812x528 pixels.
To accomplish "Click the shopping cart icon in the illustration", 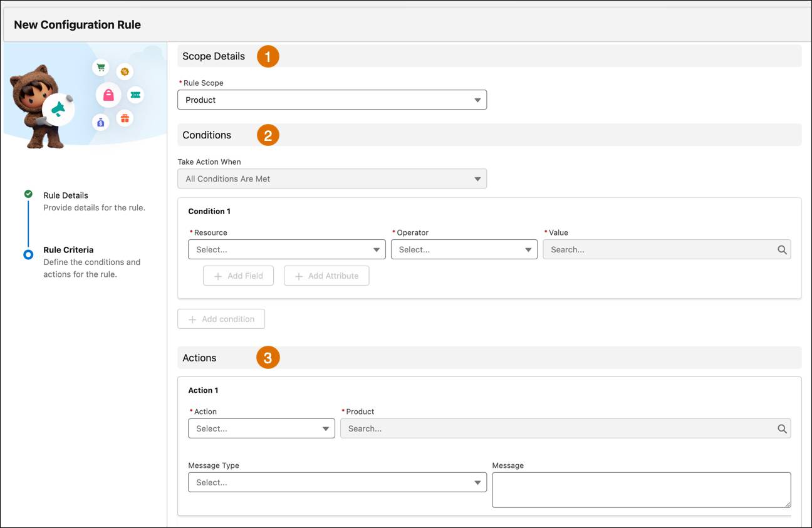I will point(100,67).
